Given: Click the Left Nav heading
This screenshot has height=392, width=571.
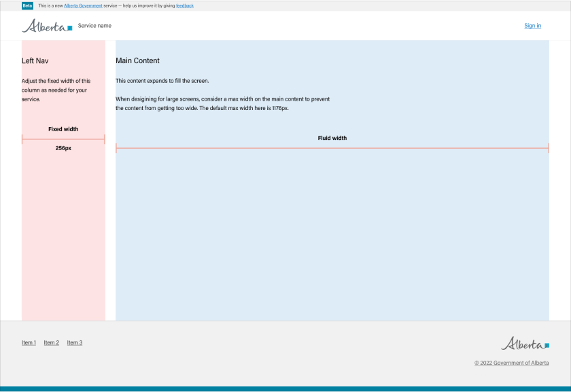Looking at the screenshot, I should coord(35,61).
